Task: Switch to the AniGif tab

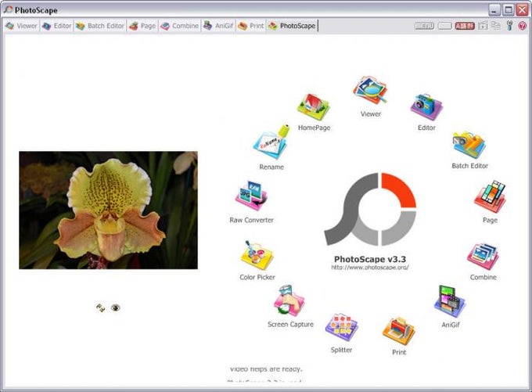Action: click(x=218, y=26)
